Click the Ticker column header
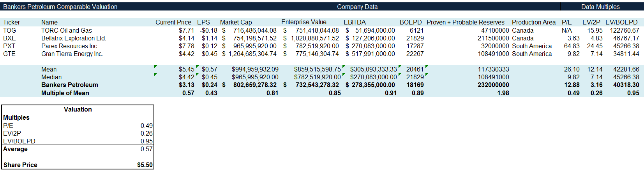 pos(11,22)
